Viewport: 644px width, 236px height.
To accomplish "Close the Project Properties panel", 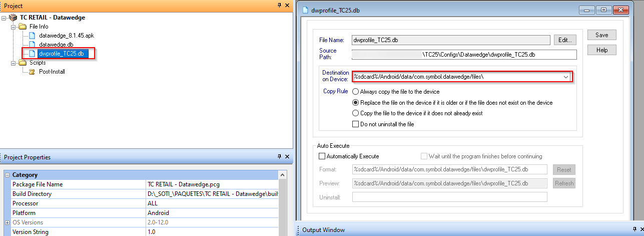I will pyautogui.click(x=287, y=157).
